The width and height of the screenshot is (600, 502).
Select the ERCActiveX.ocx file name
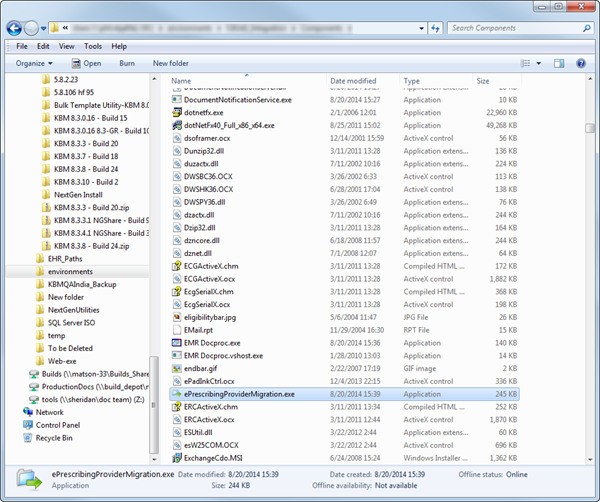pos(209,420)
